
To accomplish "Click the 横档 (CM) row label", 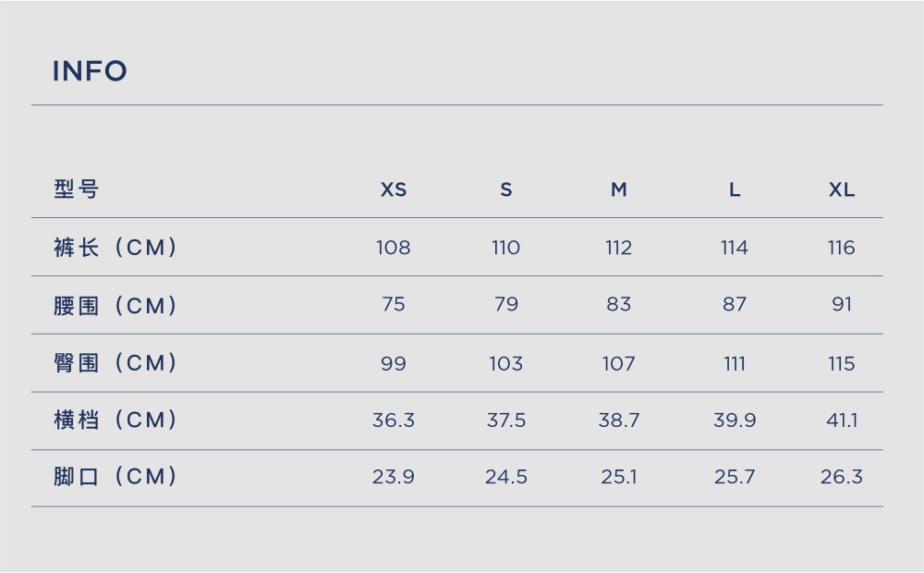I will click(x=115, y=420).
